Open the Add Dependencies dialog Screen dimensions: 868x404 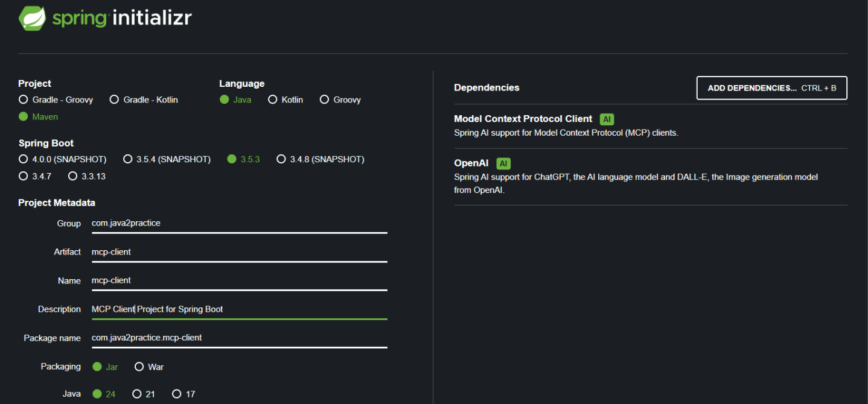[771, 88]
